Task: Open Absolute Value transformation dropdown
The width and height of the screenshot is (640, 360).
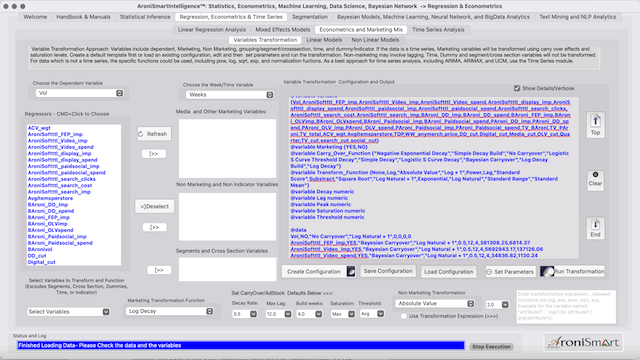Action: pos(435,303)
